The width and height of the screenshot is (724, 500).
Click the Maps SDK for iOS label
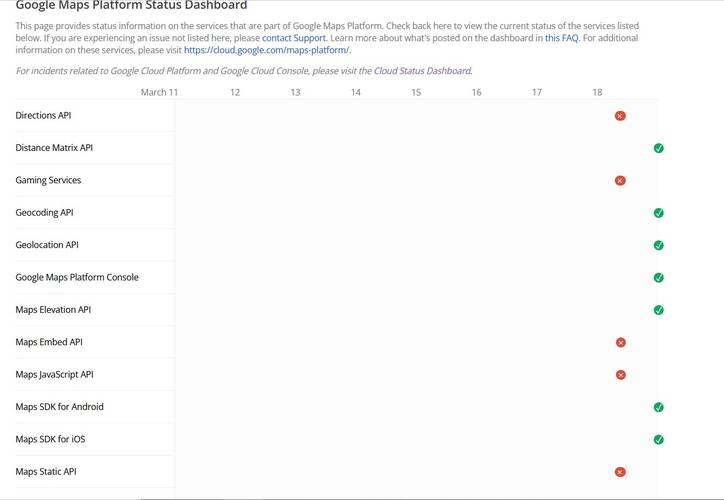50,439
